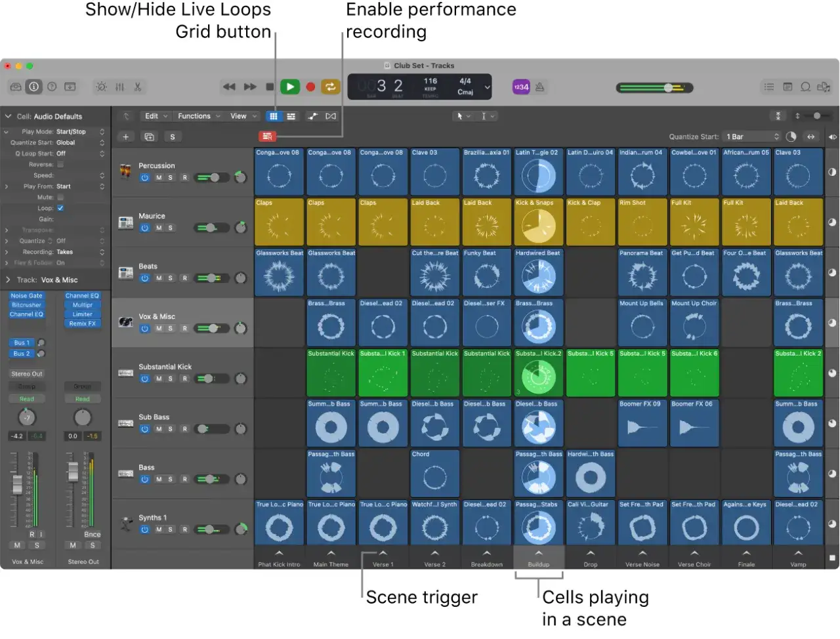Open the media Browsers button
Screen dimensions: 840x639
[824, 87]
